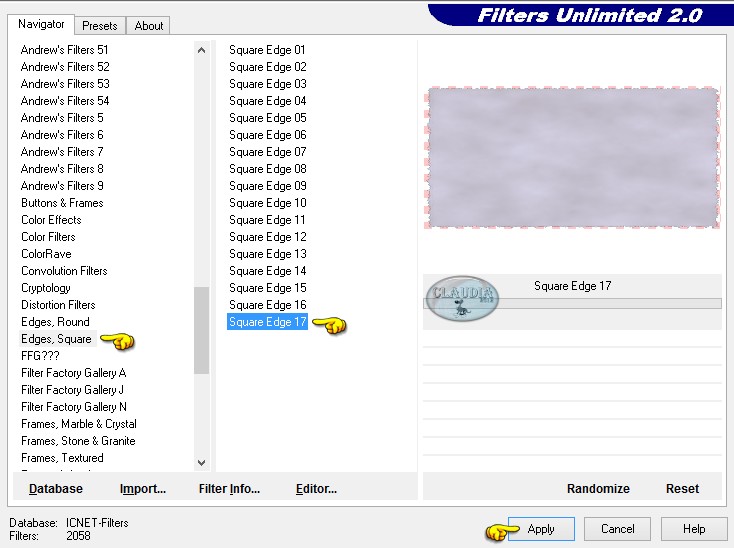The height and width of the screenshot is (548, 734).
Task: Select Andrew's Filters 7 category
Action: [x=62, y=152]
